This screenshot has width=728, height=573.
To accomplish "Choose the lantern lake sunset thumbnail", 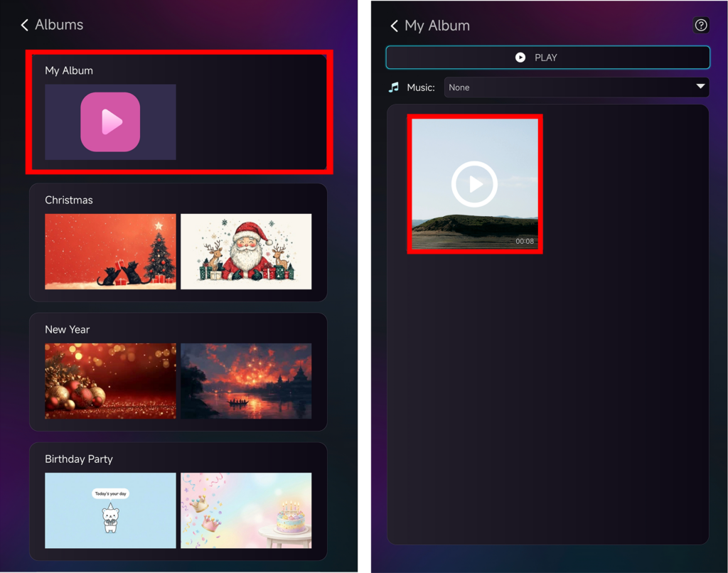I will click(246, 381).
